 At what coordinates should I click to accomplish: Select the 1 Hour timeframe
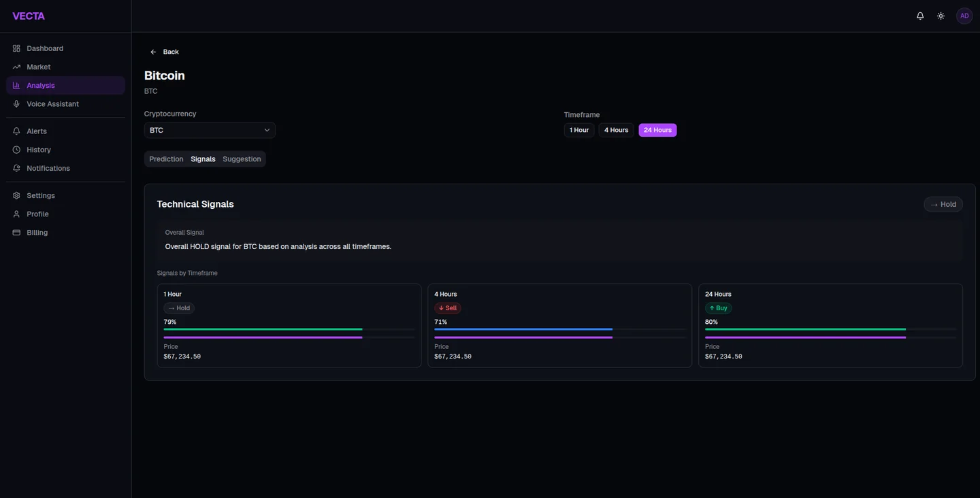coord(579,130)
